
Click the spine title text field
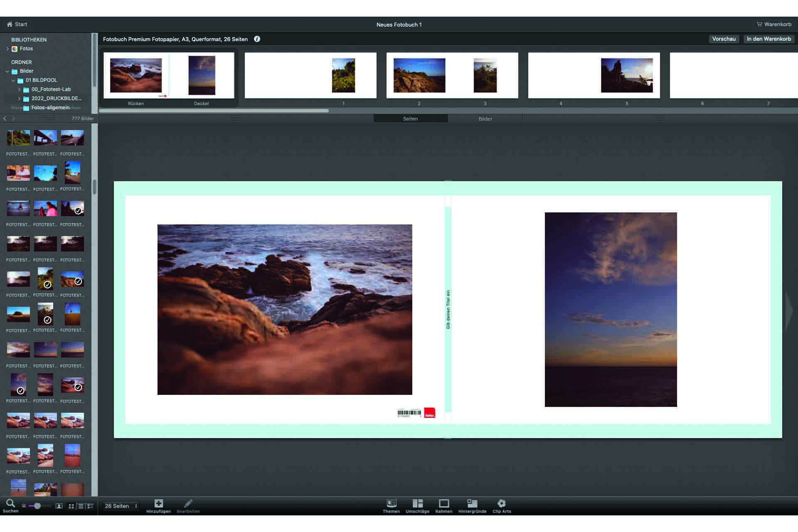(x=448, y=310)
